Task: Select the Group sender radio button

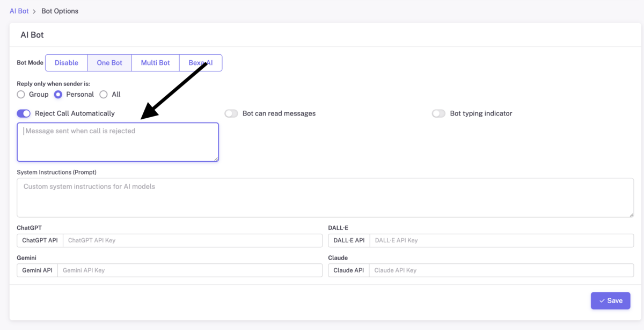Action: coord(21,95)
